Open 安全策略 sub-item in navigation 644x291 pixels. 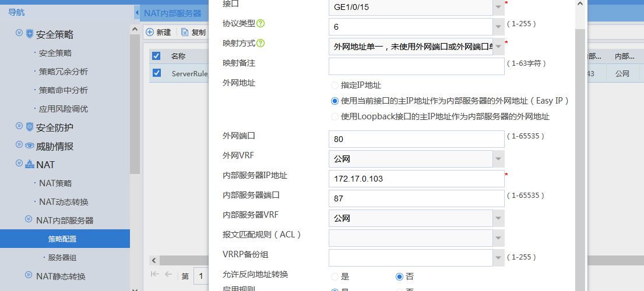(55, 53)
